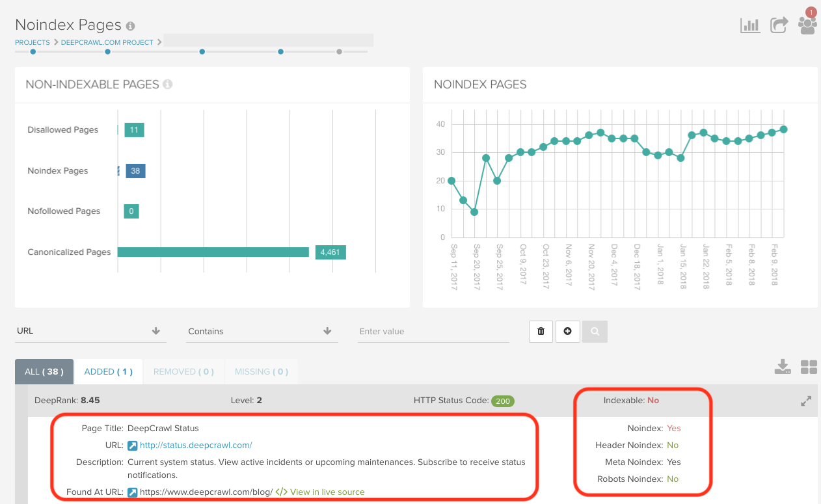Screen dimensions: 821x504
Task: Click the Canonicalized Pages label
Action: 69,252
